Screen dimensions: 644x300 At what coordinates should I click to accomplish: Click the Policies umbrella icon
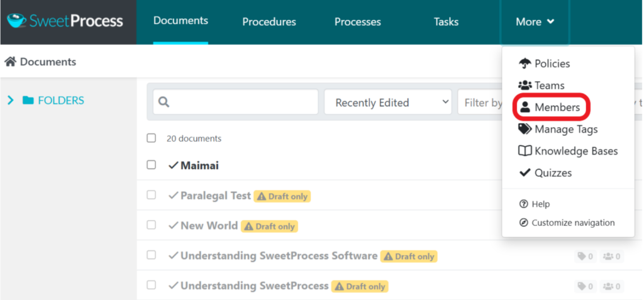pos(525,64)
